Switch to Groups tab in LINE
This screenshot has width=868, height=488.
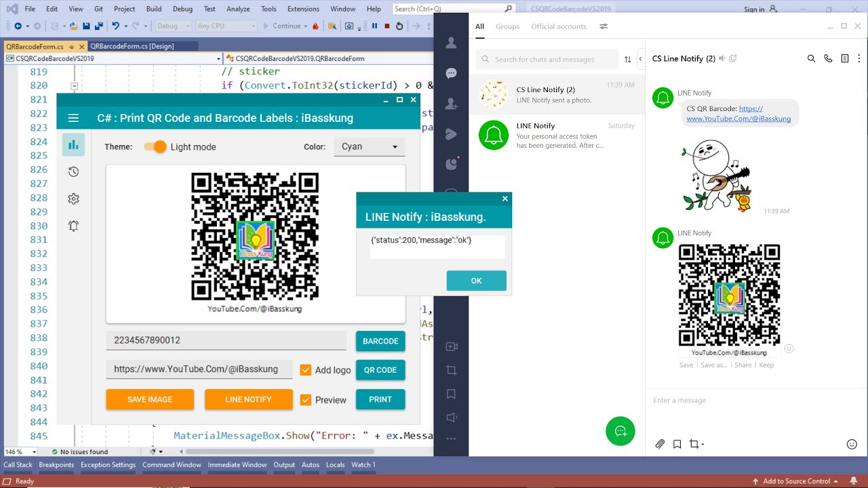coord(507,26)
